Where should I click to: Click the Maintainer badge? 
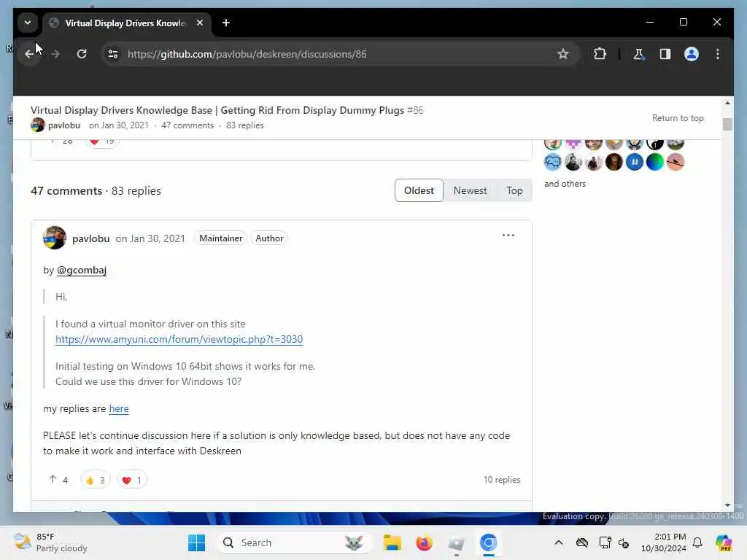click(220, 238)
